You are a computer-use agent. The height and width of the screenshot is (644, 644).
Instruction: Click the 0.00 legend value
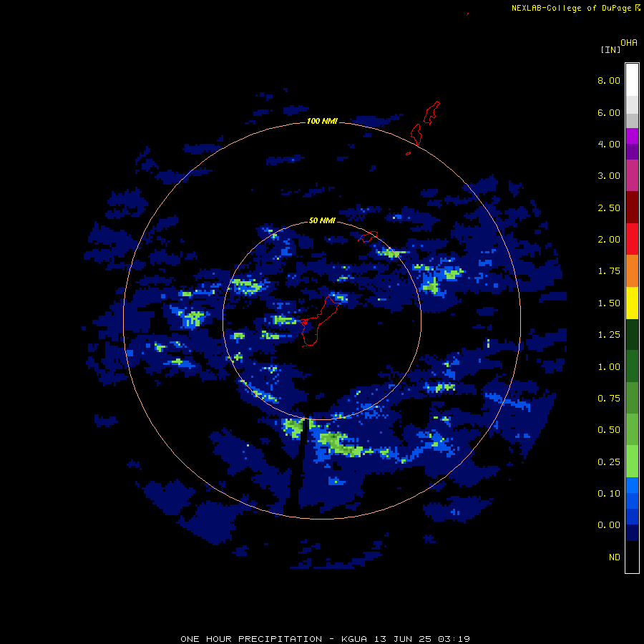[x=609, y=525]
